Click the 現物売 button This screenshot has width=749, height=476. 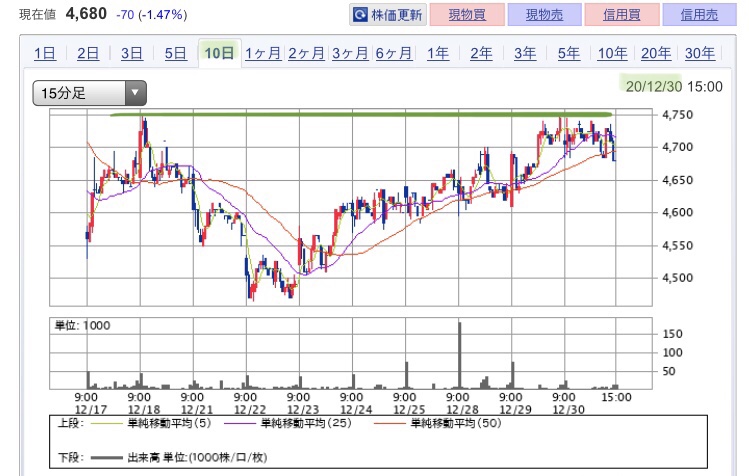(545, 15)
